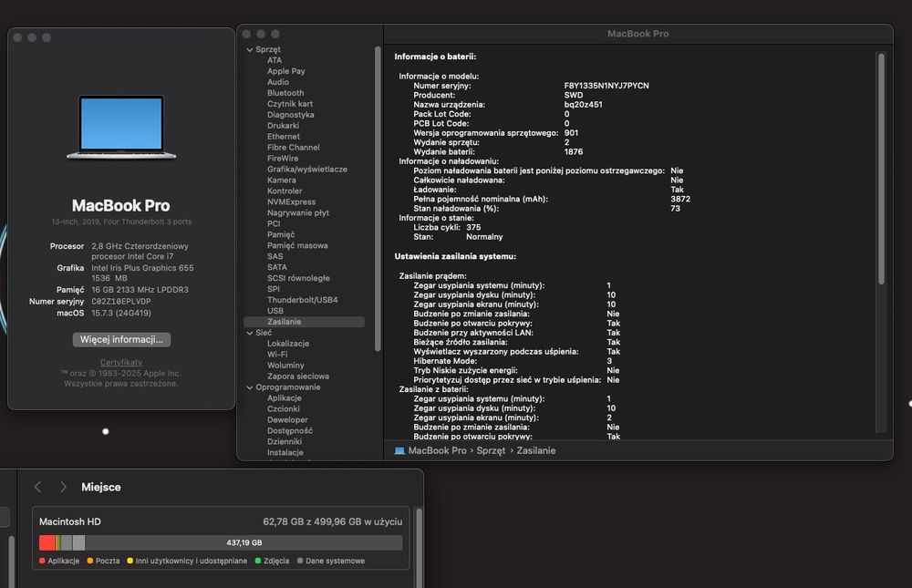The image size is (912, 588).
Task: Select Fibre Channel in sidebar
Action: [293, 148]
